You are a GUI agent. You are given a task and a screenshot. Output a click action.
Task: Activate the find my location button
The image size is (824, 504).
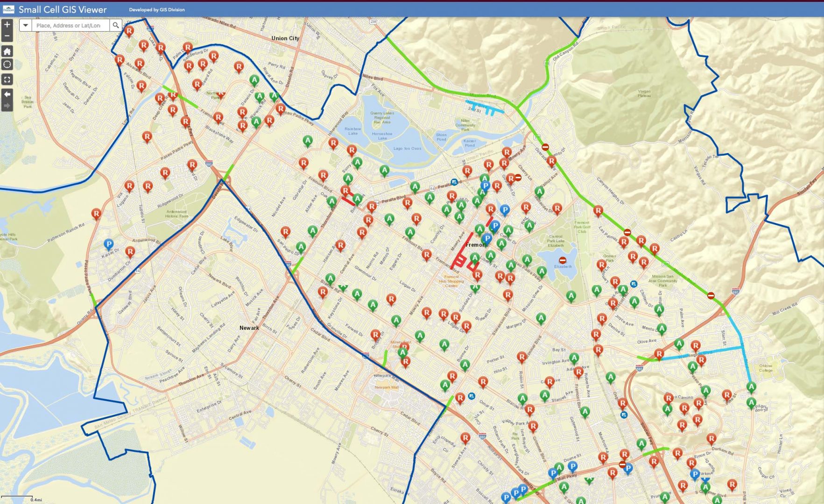pos(7,64)
